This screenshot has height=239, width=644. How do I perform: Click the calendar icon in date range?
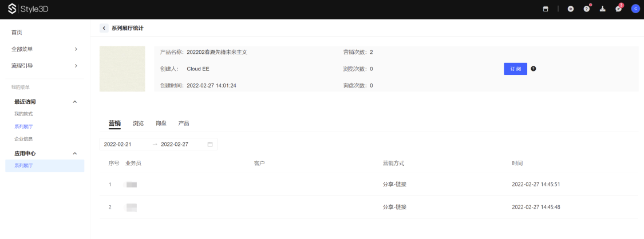click(210, 144)
